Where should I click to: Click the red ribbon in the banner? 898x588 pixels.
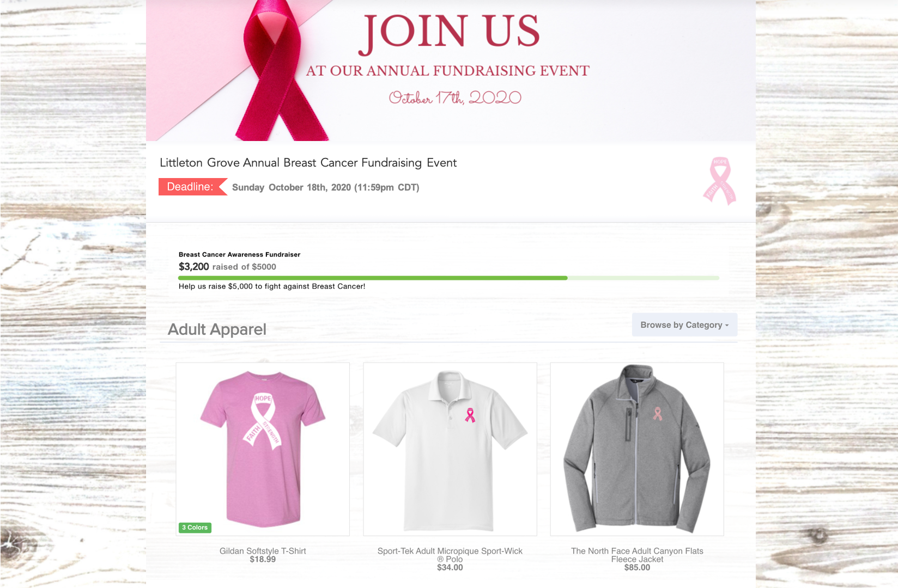pos(278,71)
